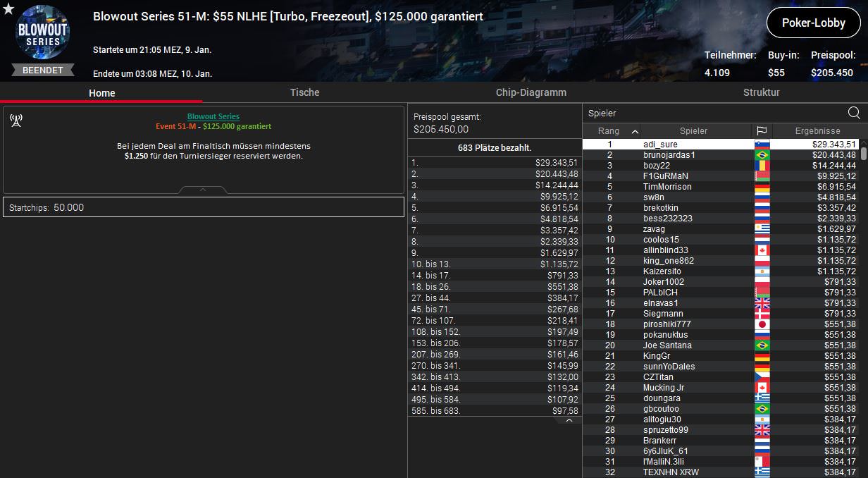Sort by the Ergebnisse column header
868x478 pixels.
coord(817,131)
